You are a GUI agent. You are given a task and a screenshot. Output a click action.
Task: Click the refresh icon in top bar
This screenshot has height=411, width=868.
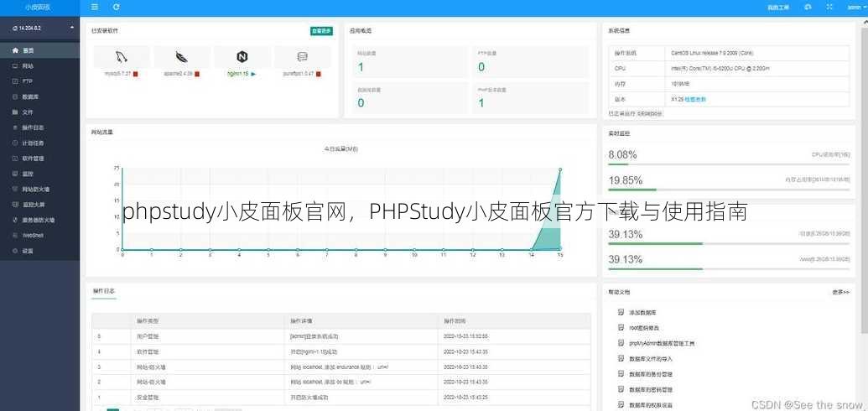(x=116, y=8)
